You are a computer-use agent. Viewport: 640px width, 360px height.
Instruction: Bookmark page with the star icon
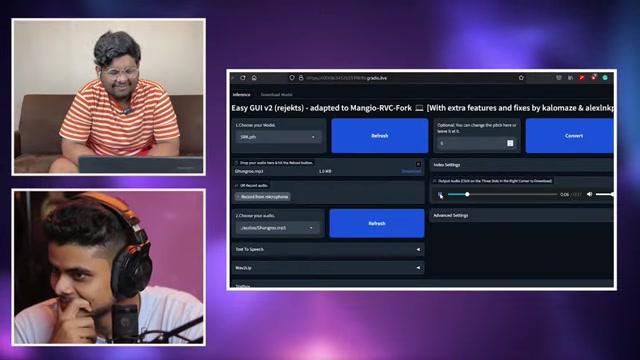click(521, 78)
